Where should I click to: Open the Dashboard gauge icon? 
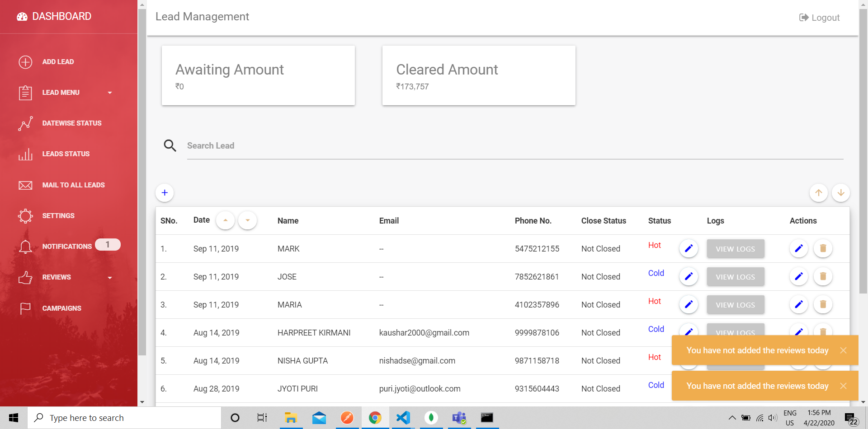pos(22,17)
